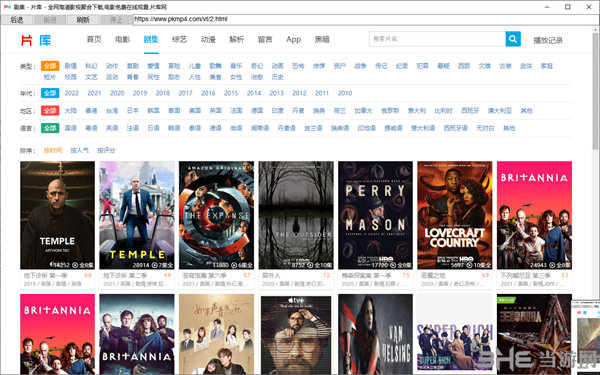Click the 后退 back button
This screenshot has width=600, height=375.
tap(17, 20)
